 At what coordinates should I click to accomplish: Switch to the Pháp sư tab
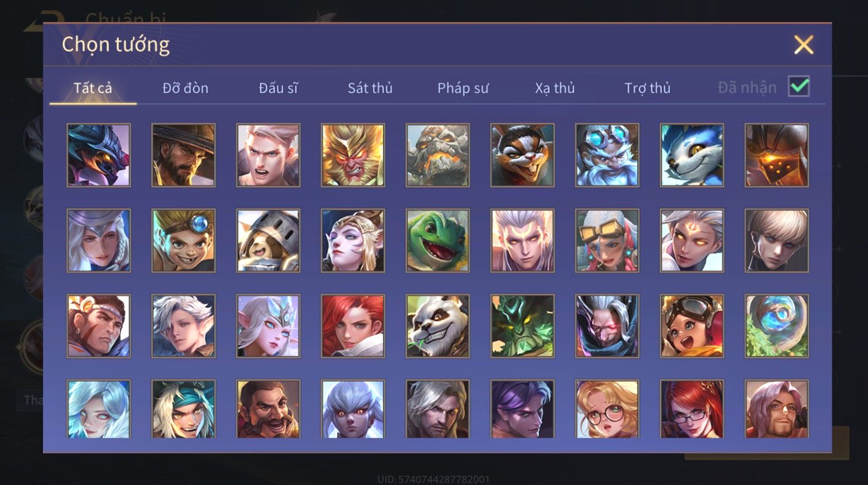point(463,88)
